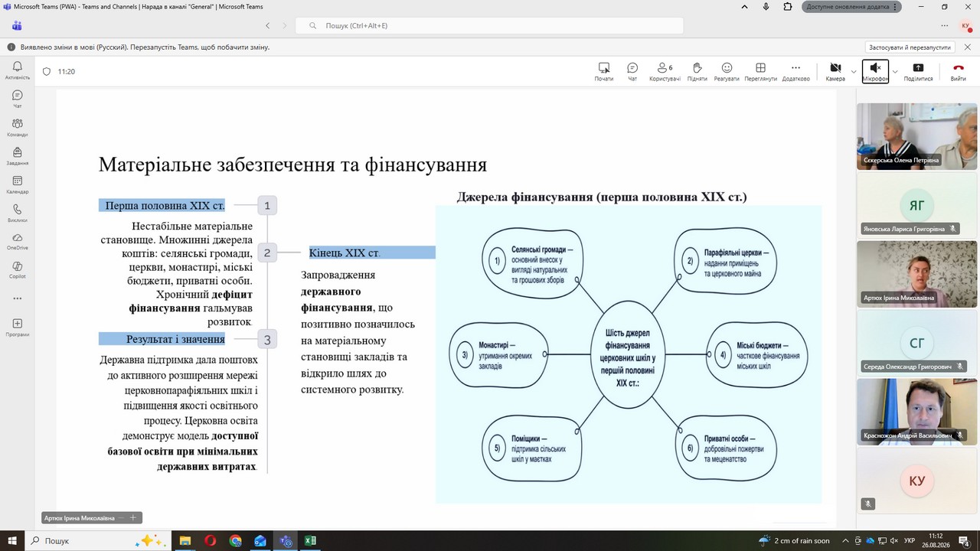Open the КУ profile avatar menu
This screenshot has height=551, width=980.
[x=965, y=25]
